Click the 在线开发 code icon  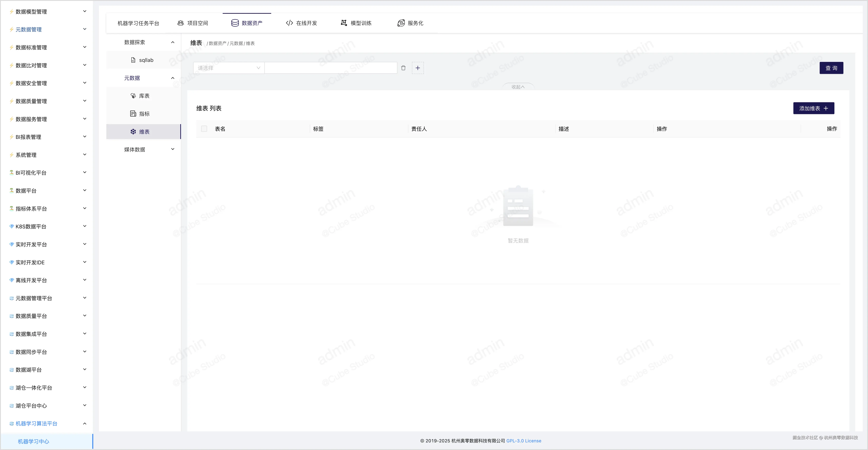[x=289, y=23]
